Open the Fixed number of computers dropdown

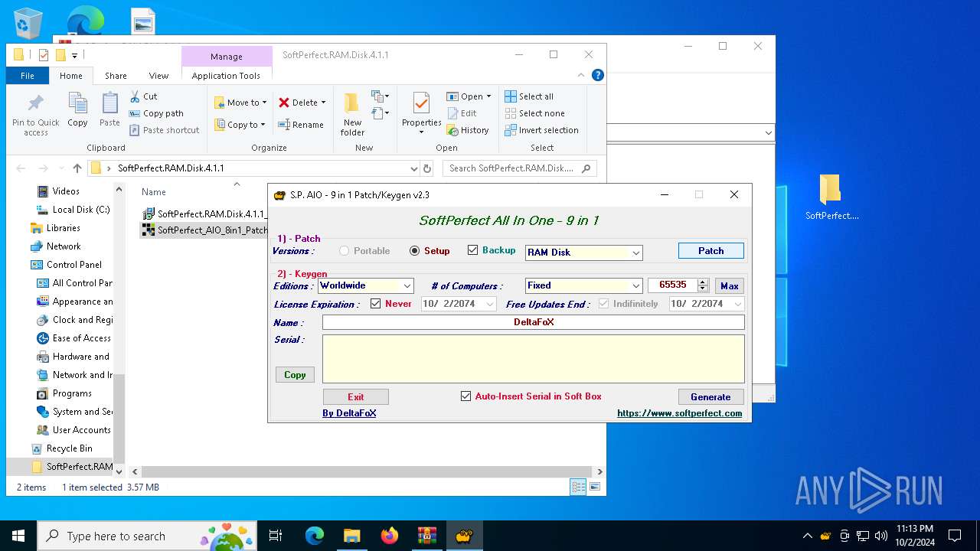(635, 285)
